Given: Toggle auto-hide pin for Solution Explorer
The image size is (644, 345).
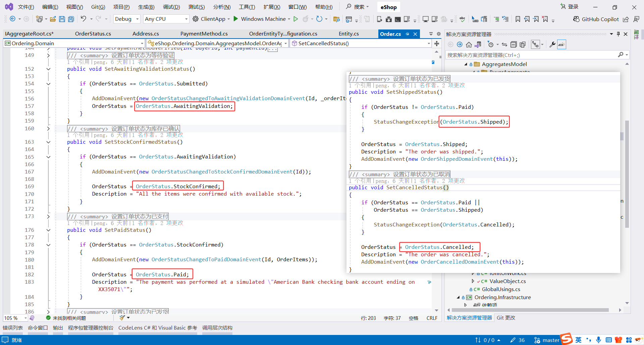Looking at the screenshot, I should click(x=618, y=34).
